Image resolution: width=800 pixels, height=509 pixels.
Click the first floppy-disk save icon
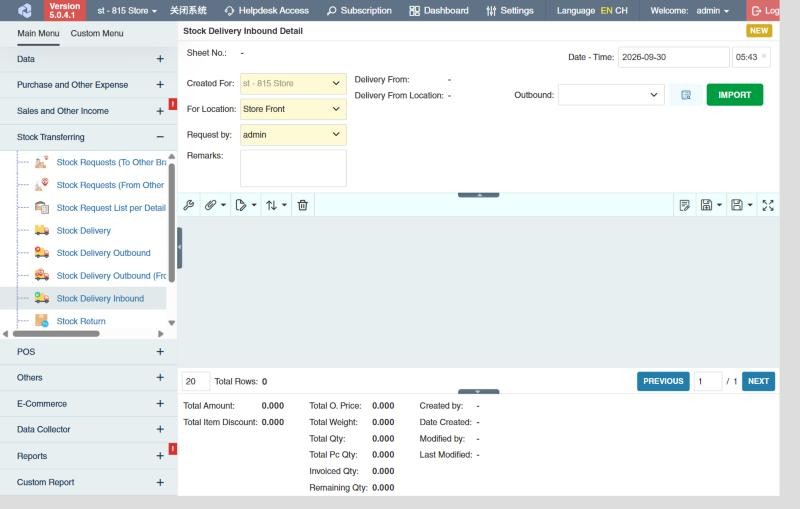click(706, 205)
